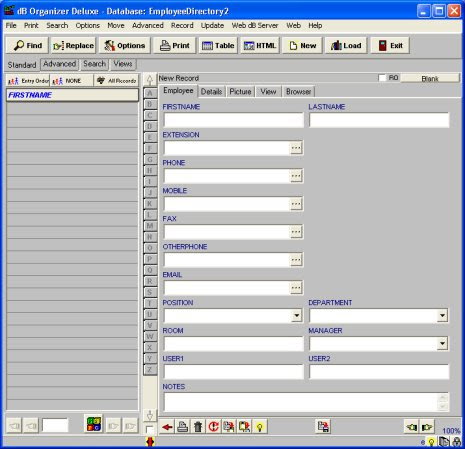Click the ellipsis button beside FAX field
Screen dimensions: 465x449
point(296,232)
